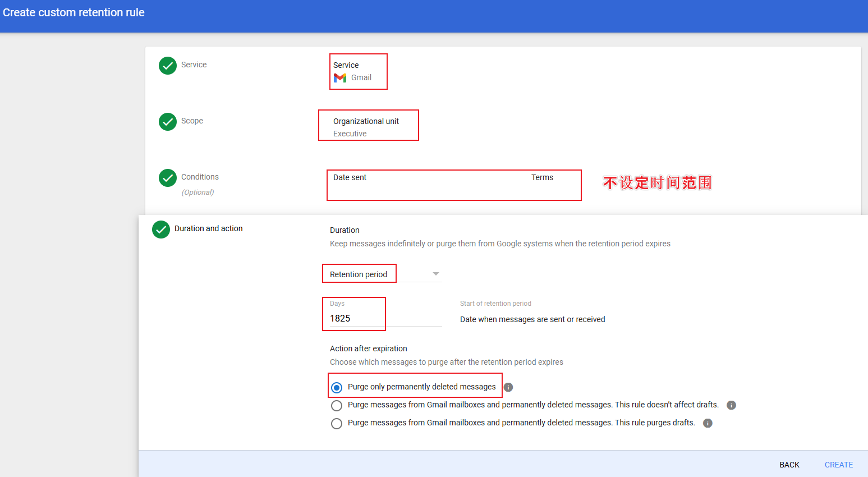Screen dimensions: 868x477
Task: Expand the Retention period dropdown arrow
Action: click(435, 274)
